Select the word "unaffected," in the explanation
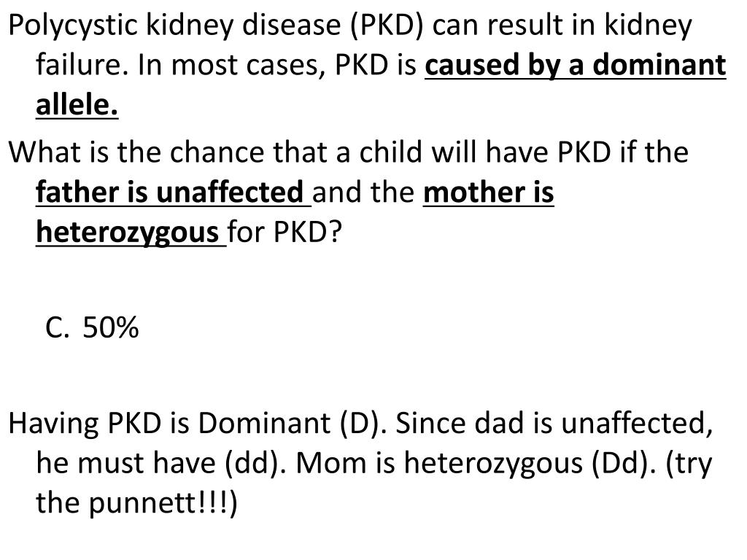Screen dimensions: 747x560 coord(637,423)
